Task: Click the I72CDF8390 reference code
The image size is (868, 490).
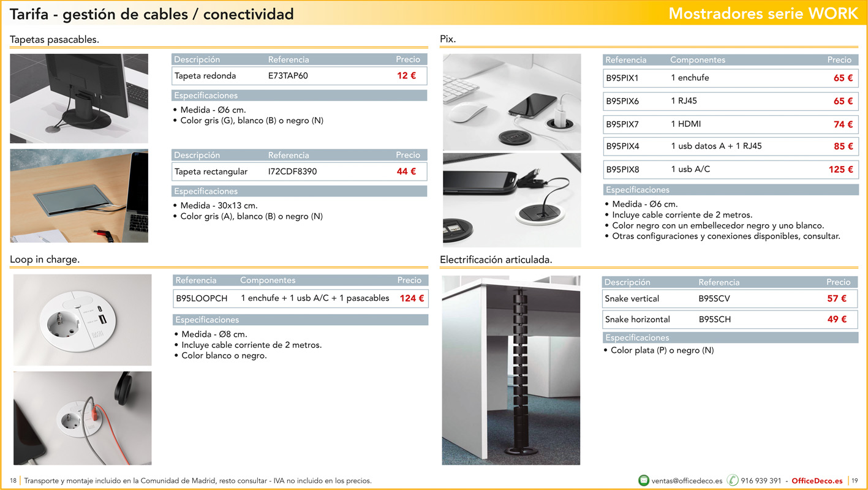Action: tap(292, 171)
